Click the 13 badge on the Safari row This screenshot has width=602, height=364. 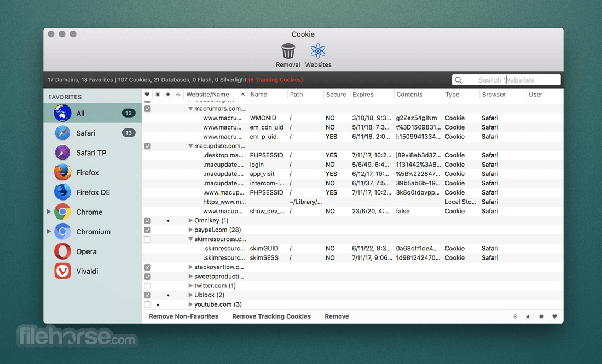point(128,133)
